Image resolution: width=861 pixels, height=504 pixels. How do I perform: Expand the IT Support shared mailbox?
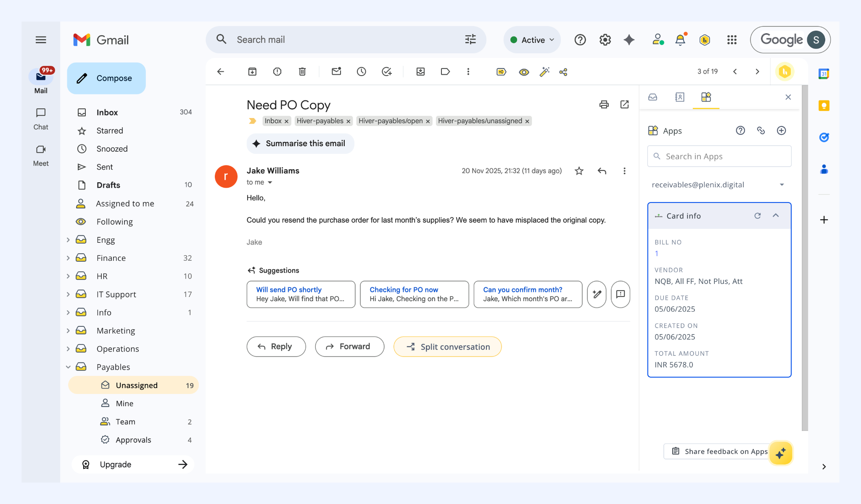pos(68,294)
